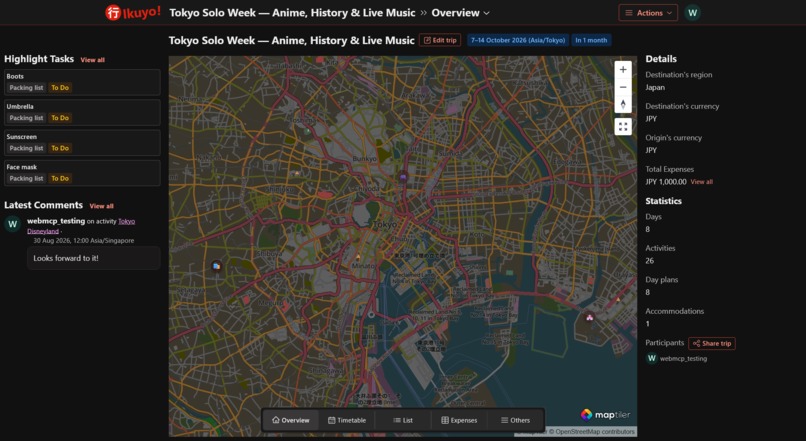Click the map marker near Setagaya

216,266
